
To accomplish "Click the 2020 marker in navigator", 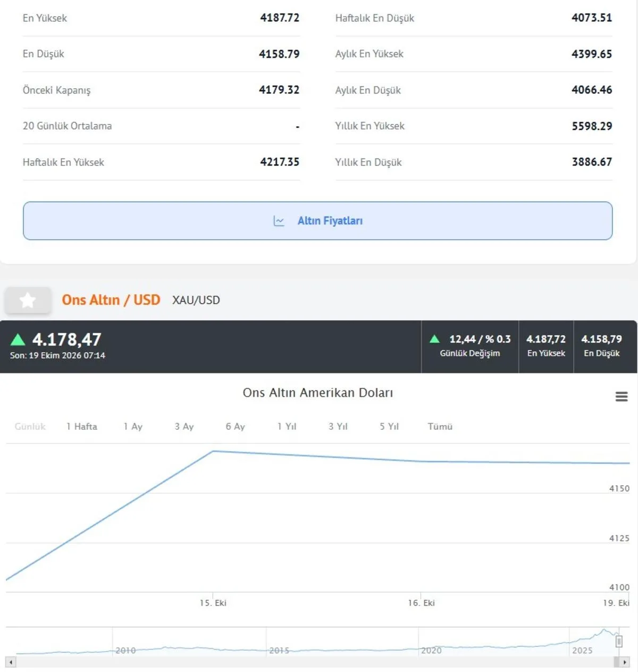I will pos(431,650).
